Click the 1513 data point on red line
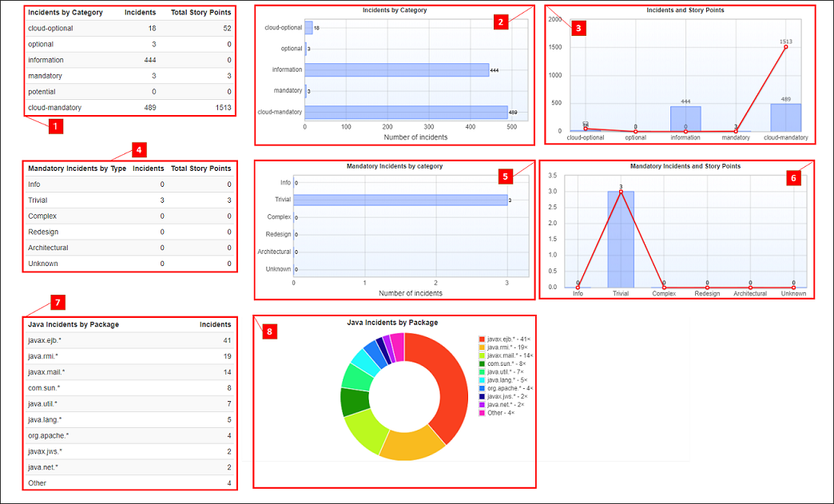The image size is (834, 504). click(785, 47)
